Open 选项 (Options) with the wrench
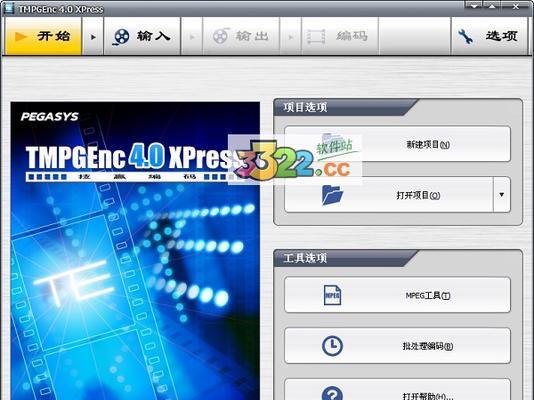The height and width of the screenshot is (400, 534). click(489, 36)
